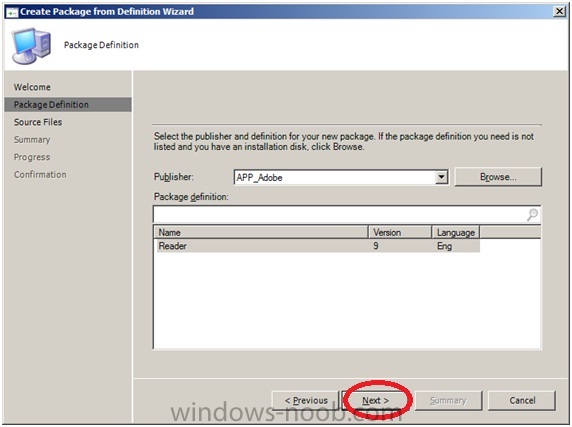Click the Cancel button
572x427 pixels.
click(x=522, y=400)
